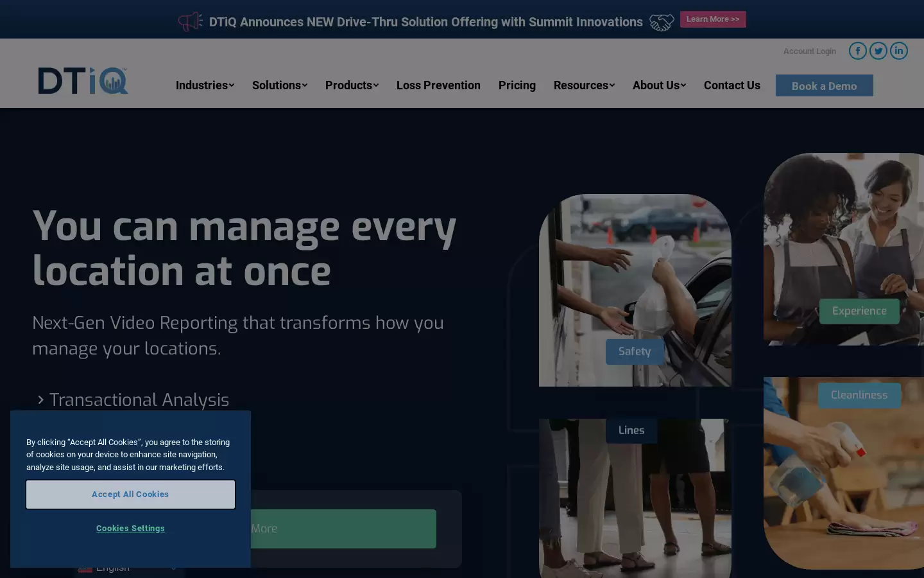
Task: Expand the Solutions menu
Action: [280, 85]
